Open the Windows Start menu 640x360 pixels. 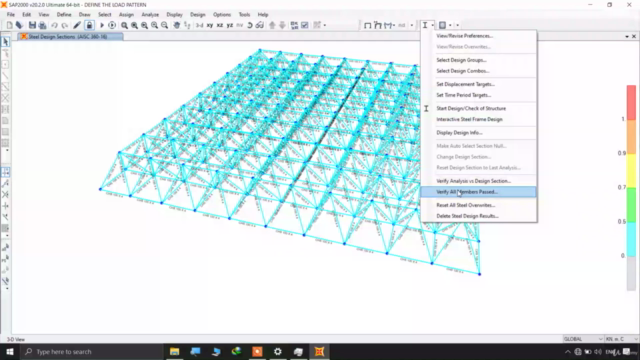(x=10, y=352)
